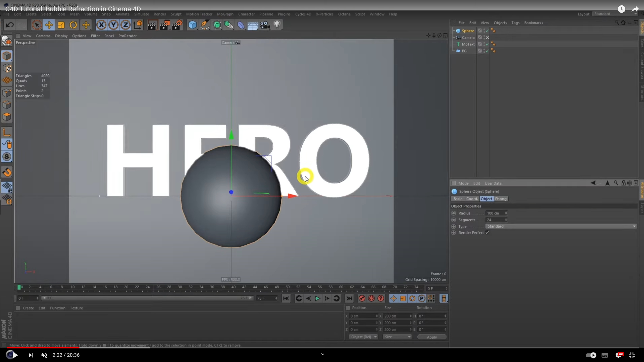This screenshot has height=362, width=644.
Task: Click the Coordinate System icon
Action: (x=138, y=25)
